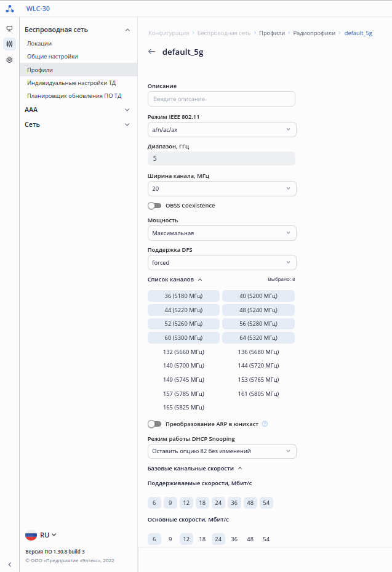Click the wireless configuration sidebar icon

click(9, 44)
